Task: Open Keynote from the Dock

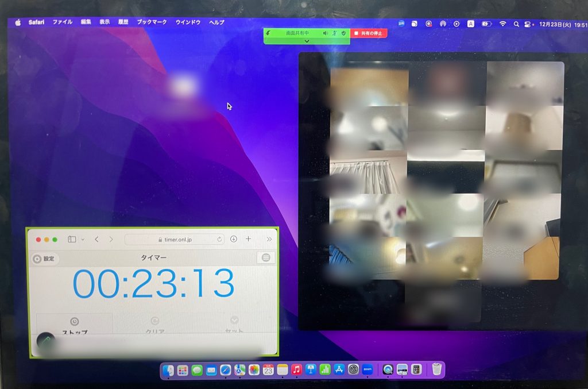Action: point(311,370)
